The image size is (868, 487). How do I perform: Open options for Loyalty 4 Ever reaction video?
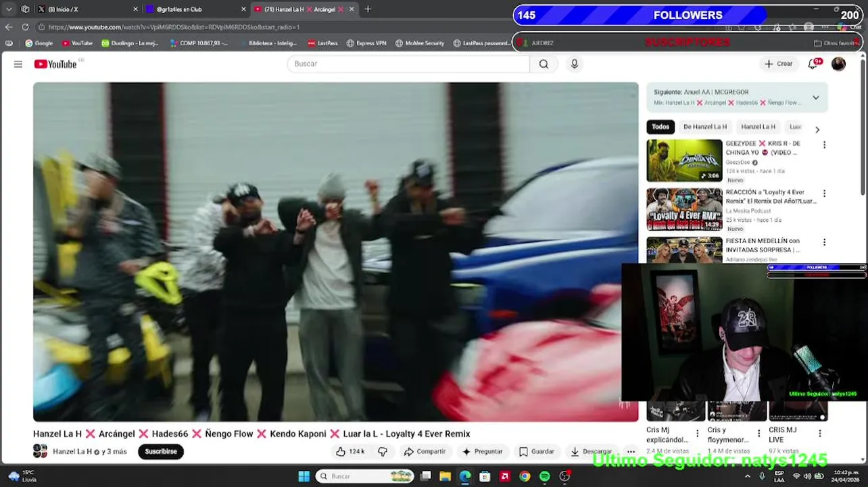click(x=824, y=193)
